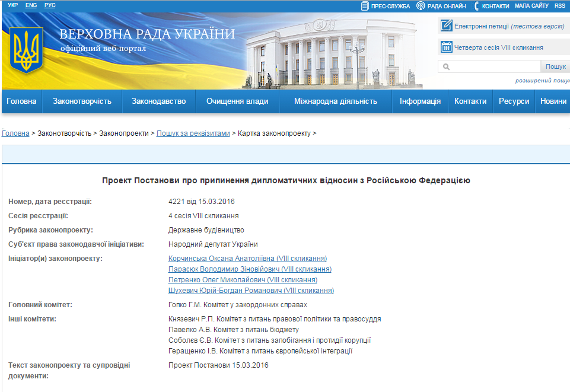The height and width of the screenshot is (392, 570).
Task: Click Князевич Р.П. committee text
Action: tap(275, 319)
